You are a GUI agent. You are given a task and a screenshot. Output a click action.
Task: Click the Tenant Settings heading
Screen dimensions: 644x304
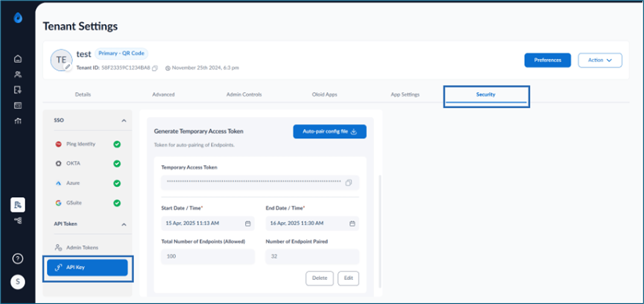pos(80,26)
